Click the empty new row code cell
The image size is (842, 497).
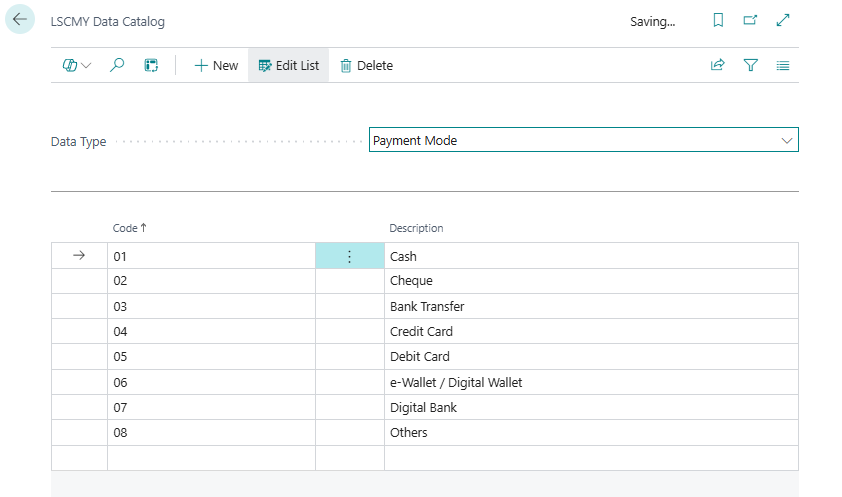pyautogui.click(x=210, y=458)
